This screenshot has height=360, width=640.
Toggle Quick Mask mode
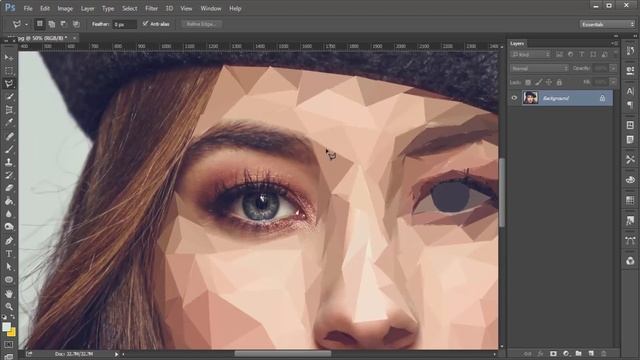(x=9, y=344)
